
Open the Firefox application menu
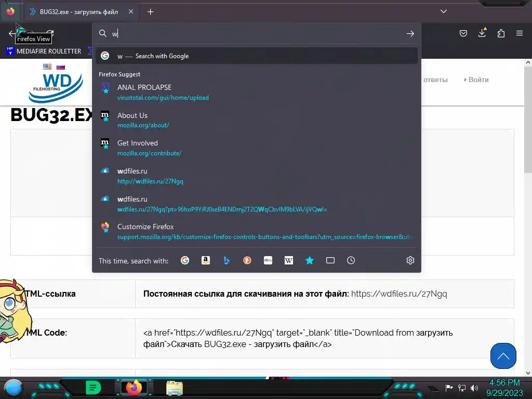coord(520,33)
